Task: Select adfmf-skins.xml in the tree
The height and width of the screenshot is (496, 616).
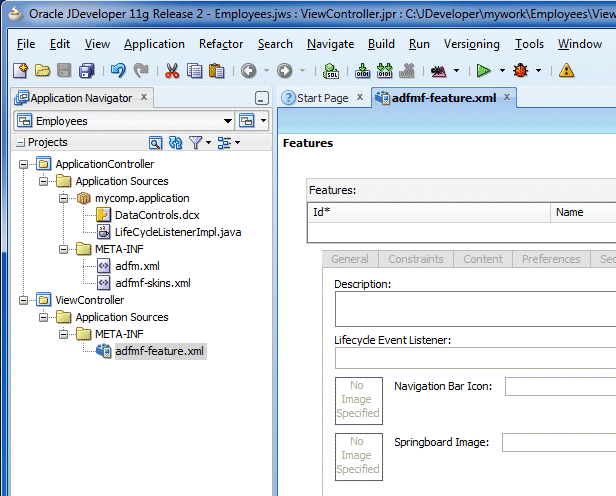Action: (153, 283)
